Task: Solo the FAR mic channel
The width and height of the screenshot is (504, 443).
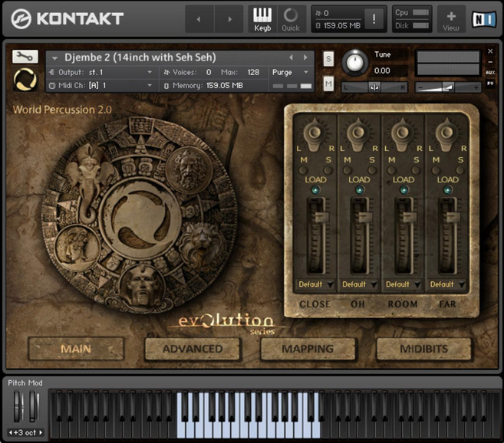Action: 460,170
